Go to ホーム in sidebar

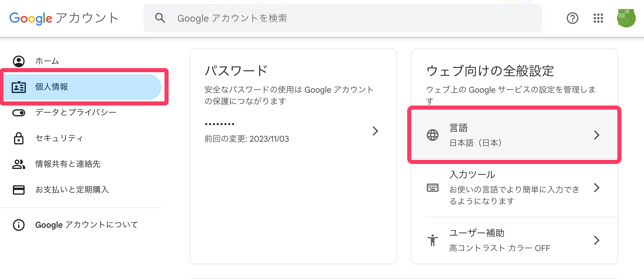[x=47, y=61]
